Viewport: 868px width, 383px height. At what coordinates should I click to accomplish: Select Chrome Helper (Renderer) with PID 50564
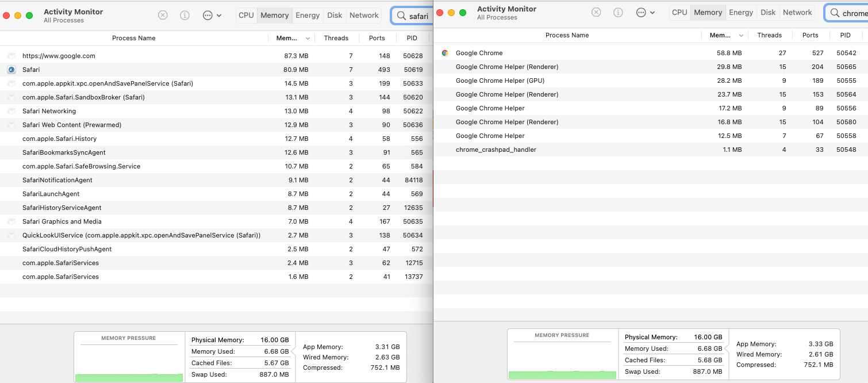[650, 94]
